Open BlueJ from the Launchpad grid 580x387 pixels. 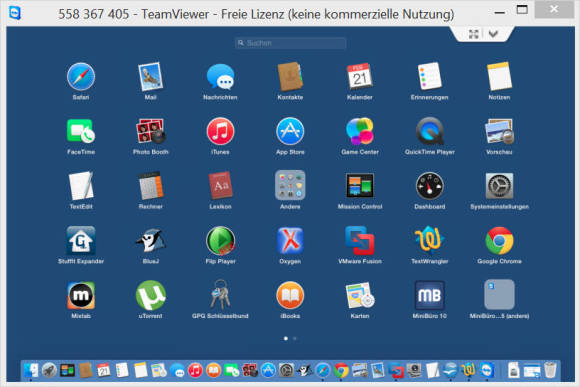[x=151, y=240]
